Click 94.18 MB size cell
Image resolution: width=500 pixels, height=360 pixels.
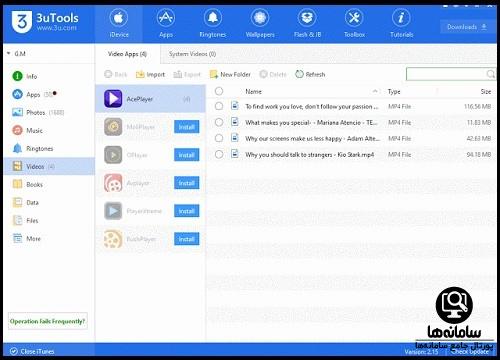479,155
